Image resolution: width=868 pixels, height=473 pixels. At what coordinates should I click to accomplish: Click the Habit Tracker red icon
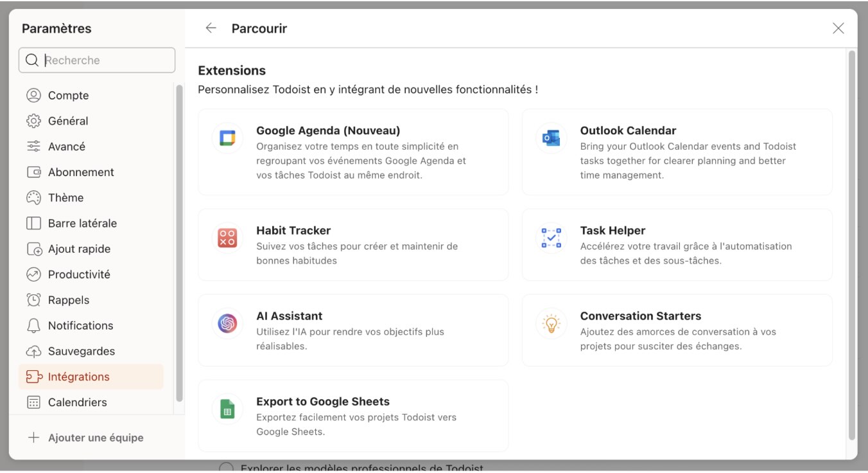[x=227, y=238]
